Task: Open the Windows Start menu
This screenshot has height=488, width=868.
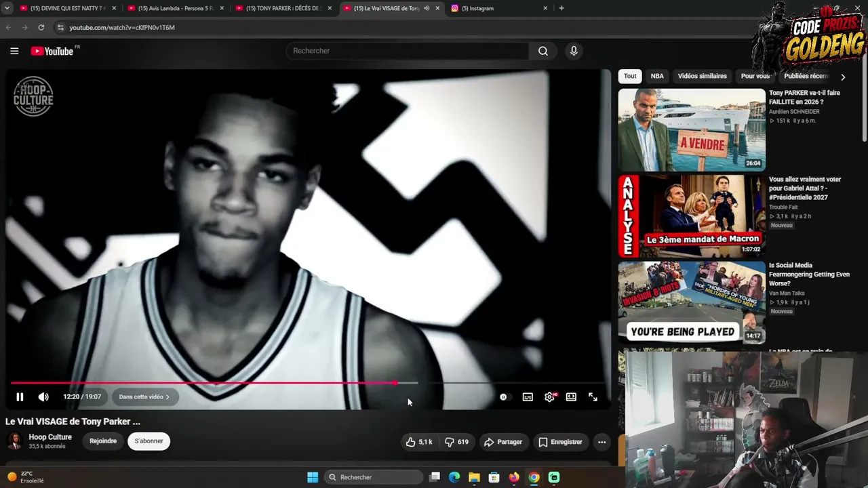Action: pyautogui.click(x=313, y=477)
